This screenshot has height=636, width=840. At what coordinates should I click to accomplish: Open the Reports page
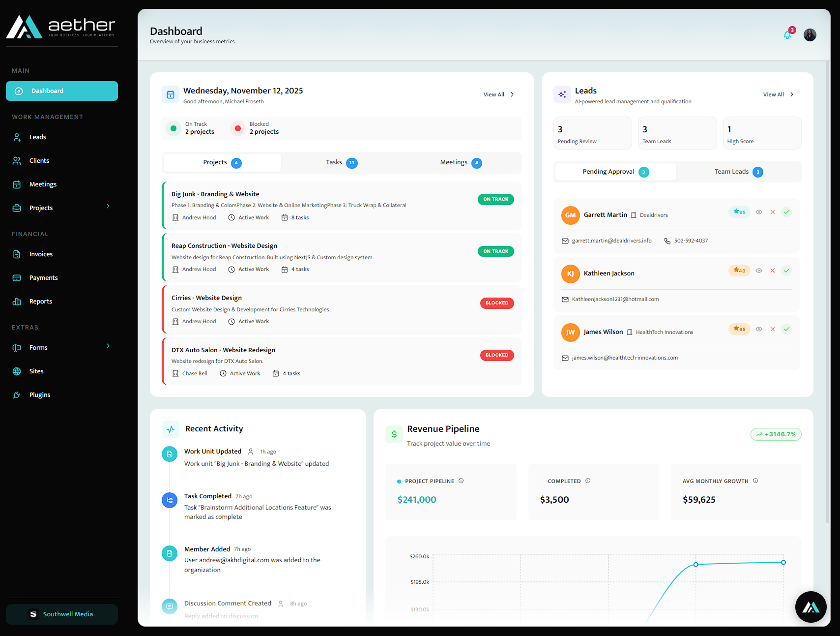[x=41, y=301]
